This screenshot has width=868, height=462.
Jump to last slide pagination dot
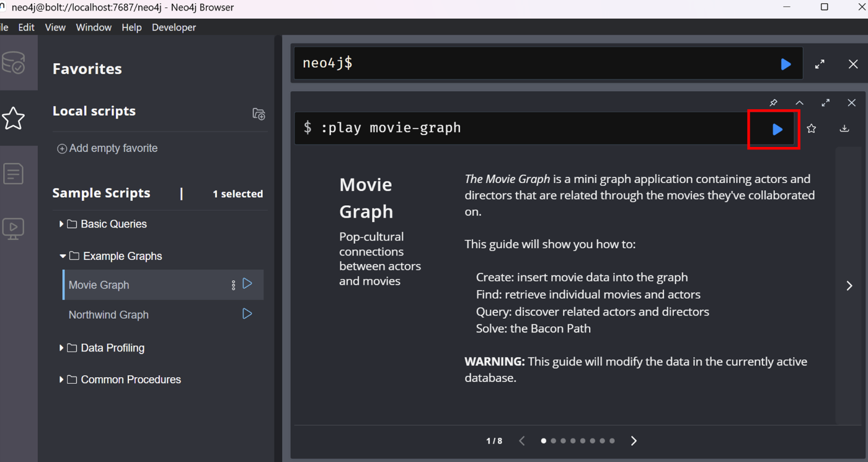(612, 441)
